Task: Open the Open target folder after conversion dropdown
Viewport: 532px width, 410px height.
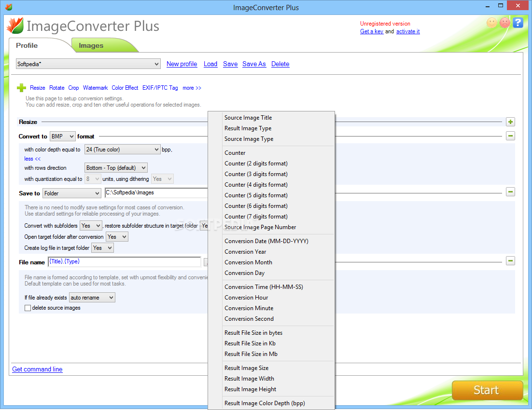Action: tap(117, 237)
